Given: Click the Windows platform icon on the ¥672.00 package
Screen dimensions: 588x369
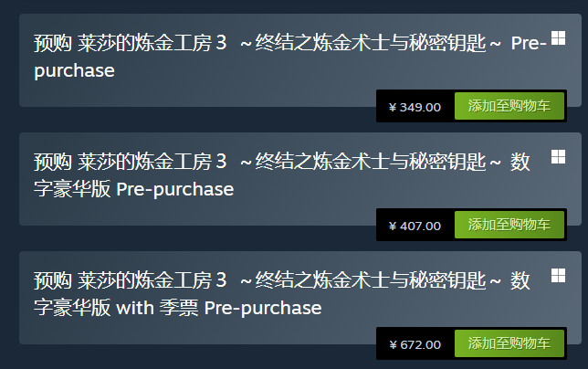Looking at the screenshot, I should 558,275.
